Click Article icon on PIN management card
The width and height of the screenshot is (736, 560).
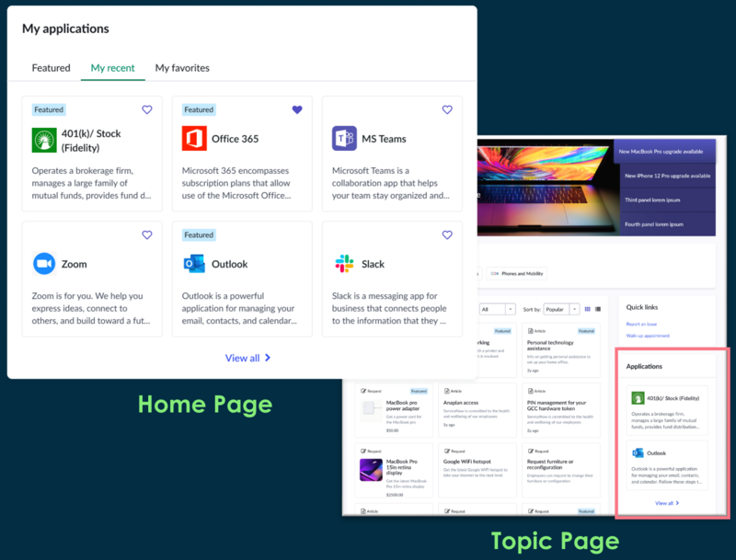pyautogui.click(x=531, y=391)
